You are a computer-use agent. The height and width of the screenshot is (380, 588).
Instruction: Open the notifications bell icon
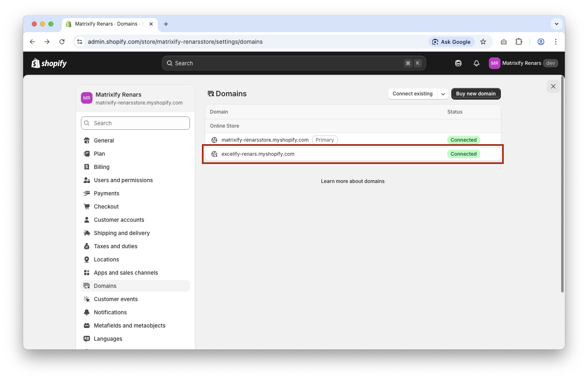[x=477, y=63]
